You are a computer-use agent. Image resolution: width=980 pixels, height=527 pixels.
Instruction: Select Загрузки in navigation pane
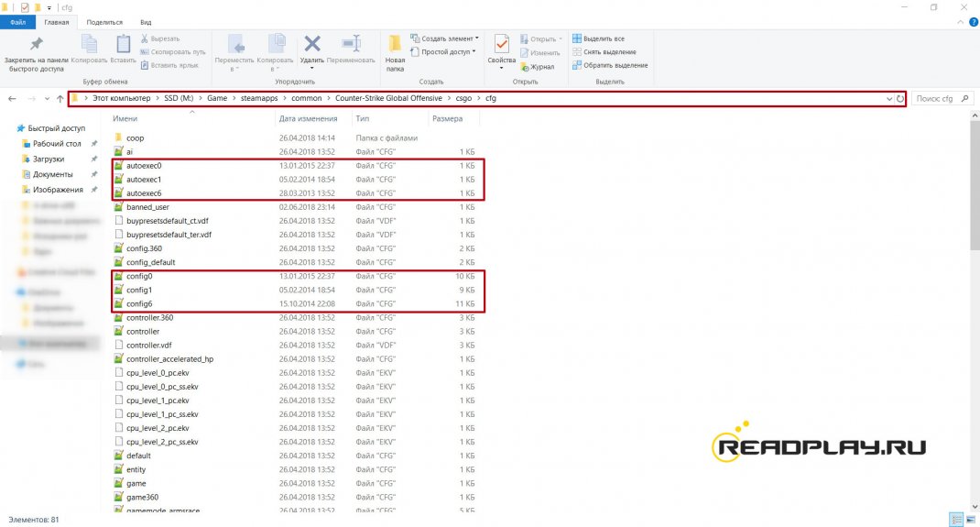point(49,159)
